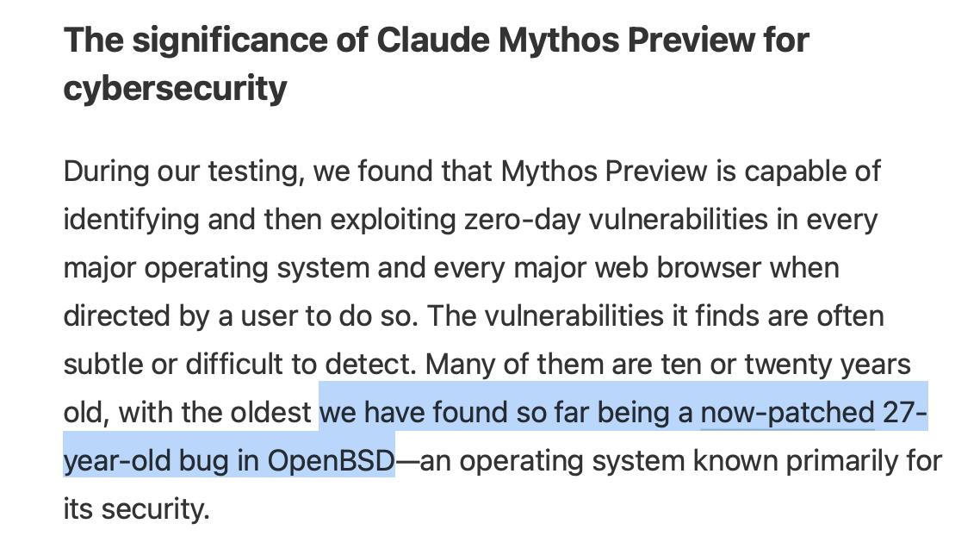Click the highlighted word "found"
Image resolution: width=980 pixels, height=555 pixels.
point(470,413)
